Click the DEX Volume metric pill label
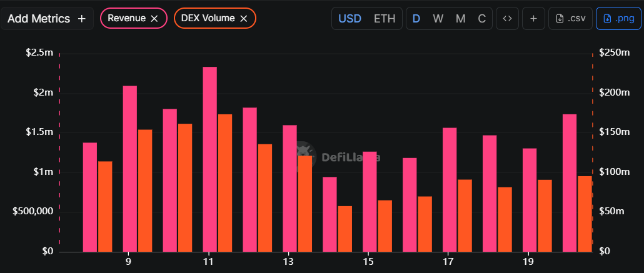The height and width of the screenshot is (273, 644). click(208, 19)
